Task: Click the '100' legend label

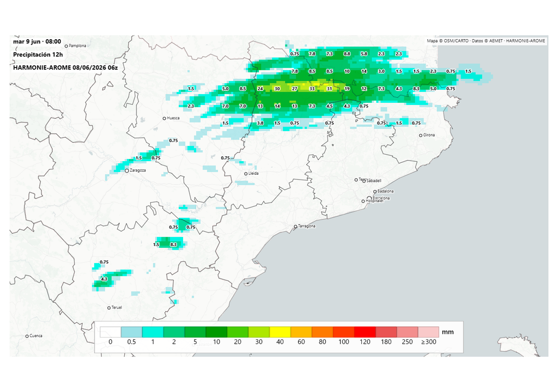Action: tap(344, 342)
